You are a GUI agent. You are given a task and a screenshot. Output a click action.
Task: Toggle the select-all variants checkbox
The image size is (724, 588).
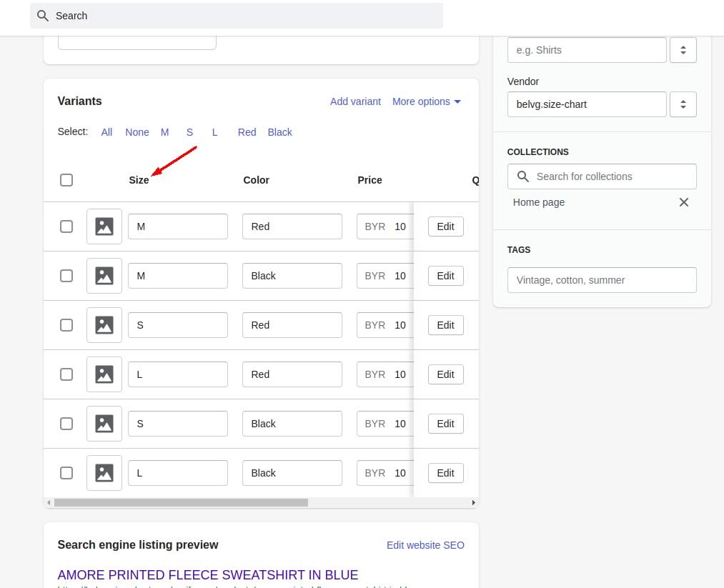[66, 180]
